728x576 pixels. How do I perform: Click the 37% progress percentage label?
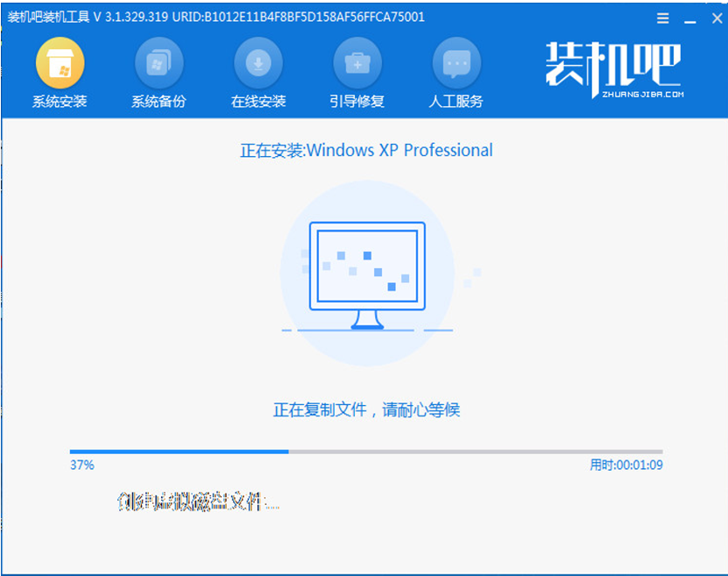coord(83,466)
